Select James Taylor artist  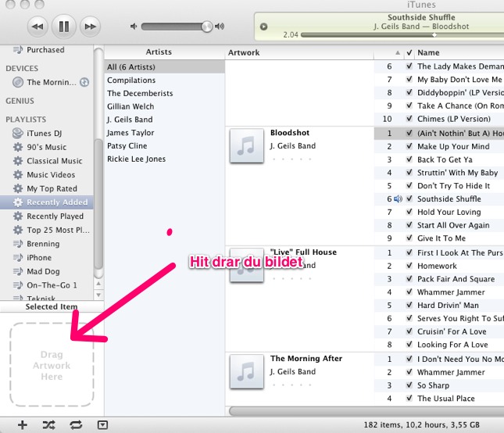pos(164,133)
